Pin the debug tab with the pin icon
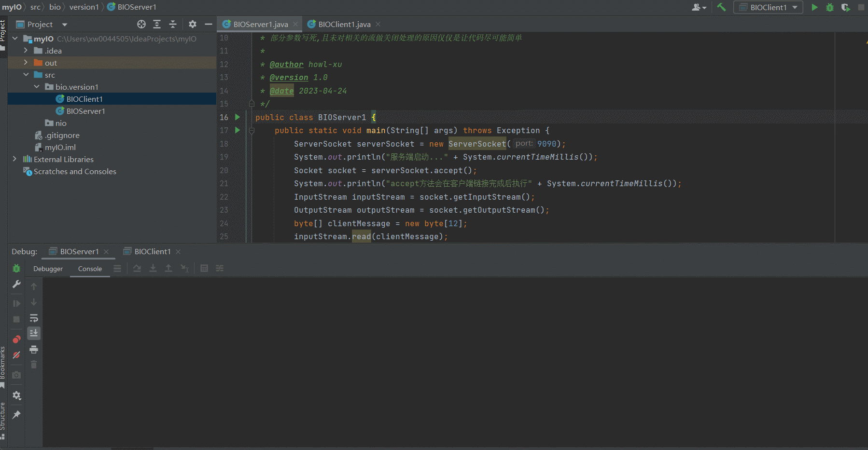The height and width of the screenshot is (450, 868). (x=16, y=415)
